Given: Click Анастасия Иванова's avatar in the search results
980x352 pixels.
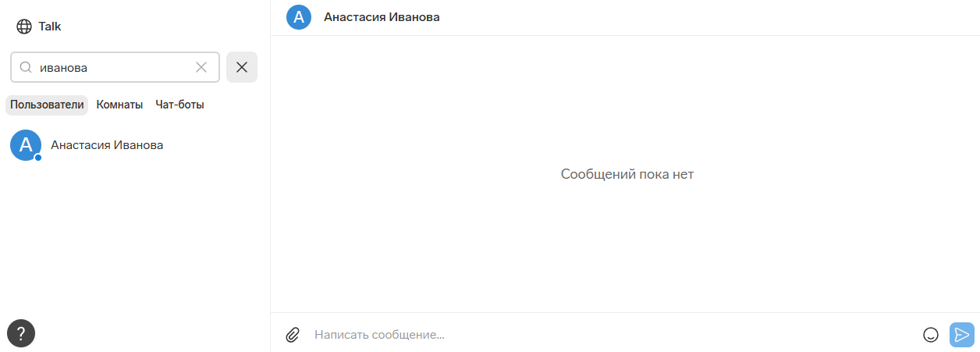Looking at the screenshot, I should [x=25, y=144].
